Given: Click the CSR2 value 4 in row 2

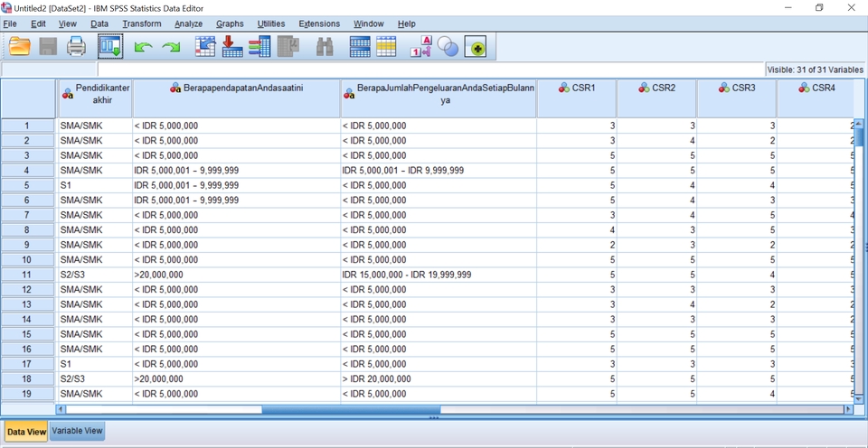Looking at the screenshot, I should pos(656,141).
